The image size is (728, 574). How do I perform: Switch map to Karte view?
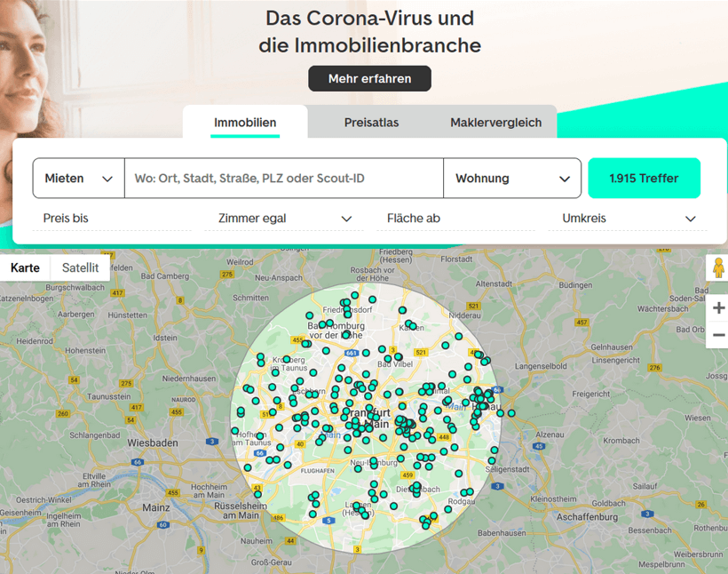(25, 267)
